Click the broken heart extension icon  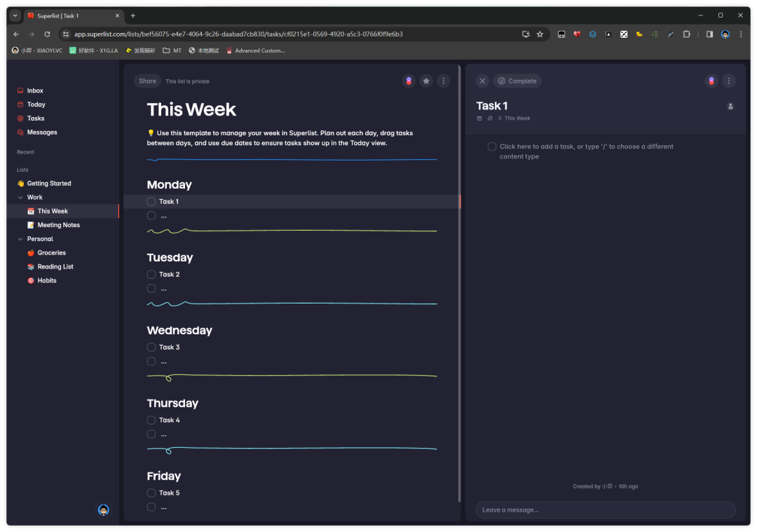pos(577,34)
